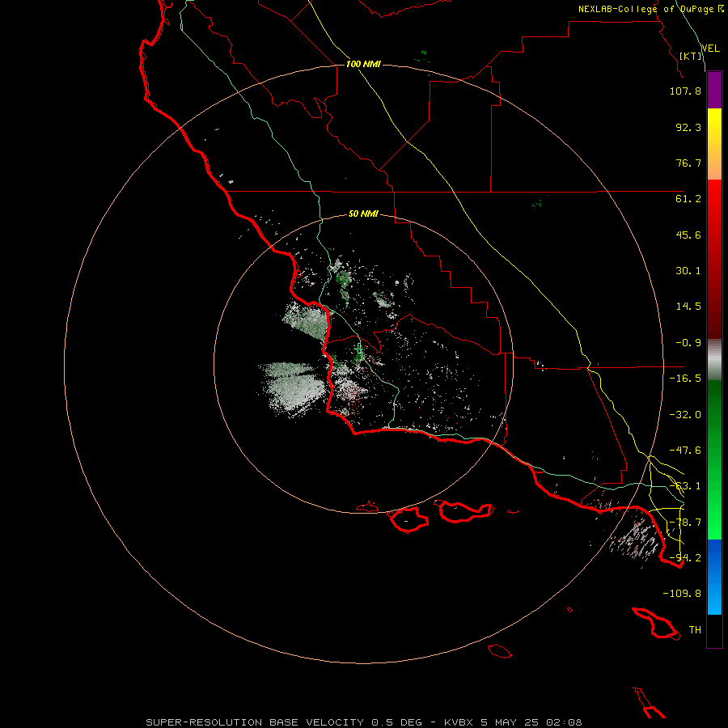Viewport: 728px width, 728px height.
Task: Pick the gray near-zero segment of the color bar
Action: point(714,360)
